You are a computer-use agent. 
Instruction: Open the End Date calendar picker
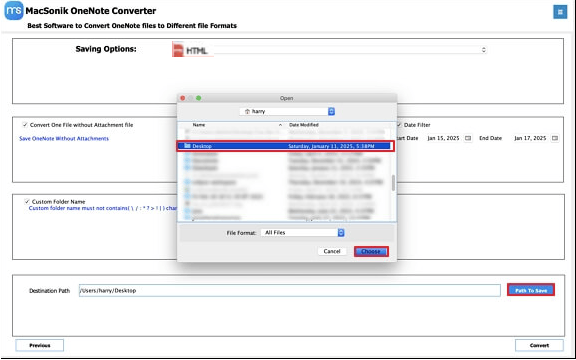[555, 138]
